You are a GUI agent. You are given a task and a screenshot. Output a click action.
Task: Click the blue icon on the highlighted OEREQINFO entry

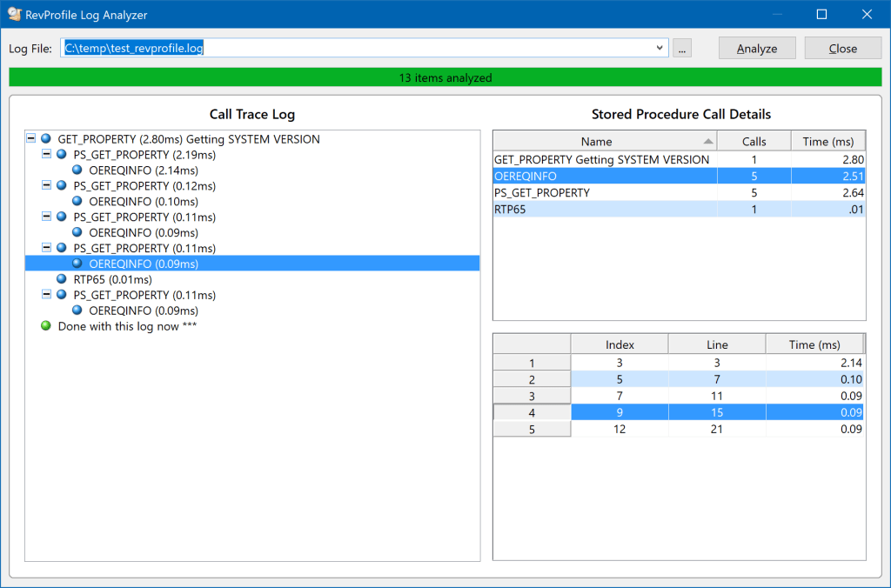76,263
